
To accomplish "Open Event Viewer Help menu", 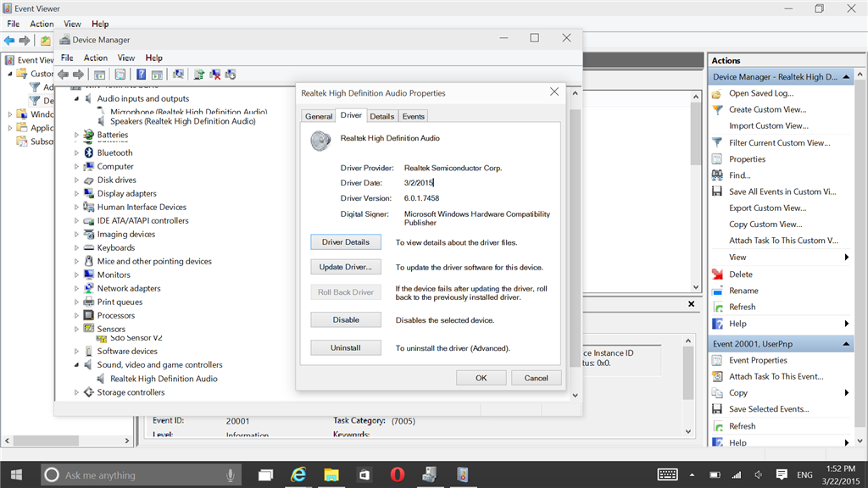I will [x=100, y=24].
